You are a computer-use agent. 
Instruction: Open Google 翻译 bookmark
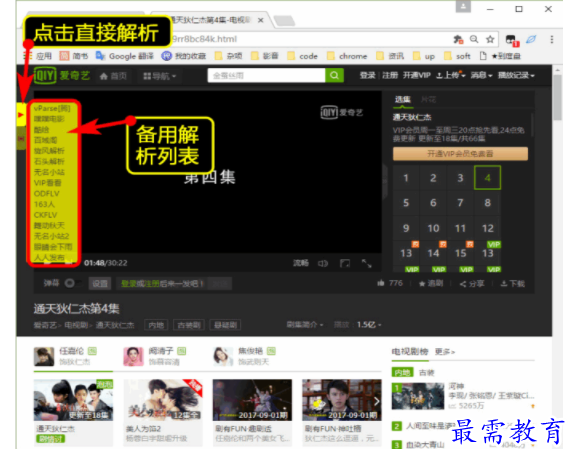coord(125,56)
